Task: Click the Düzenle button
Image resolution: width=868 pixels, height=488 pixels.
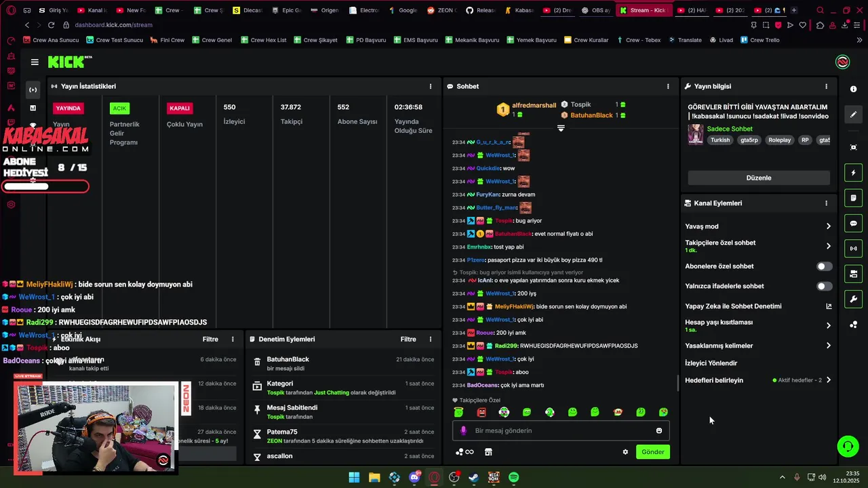Action: point(759,178)
